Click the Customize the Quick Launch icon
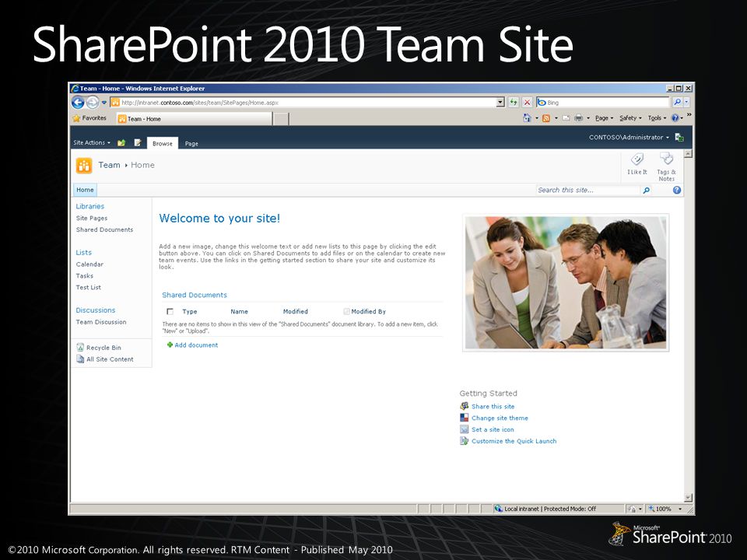Screen dimensions: 747x560 pos(464,441)
